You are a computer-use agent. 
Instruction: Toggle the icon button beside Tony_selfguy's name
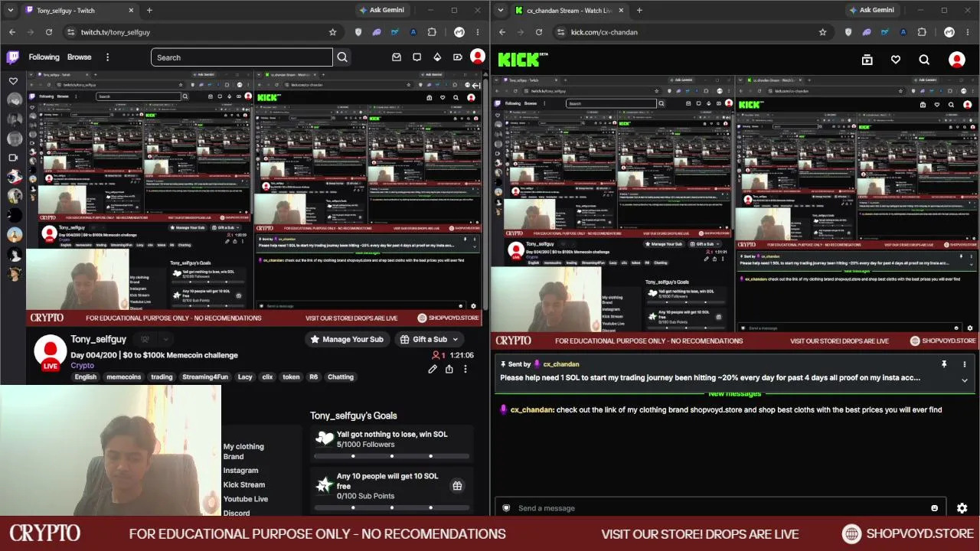144,339
